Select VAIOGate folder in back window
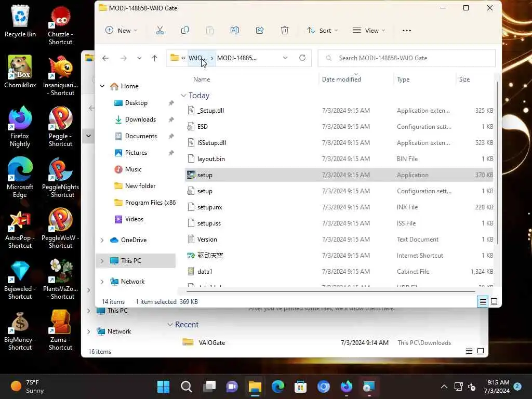The width and height of the screenshot is (532, 399). (212, 343)
